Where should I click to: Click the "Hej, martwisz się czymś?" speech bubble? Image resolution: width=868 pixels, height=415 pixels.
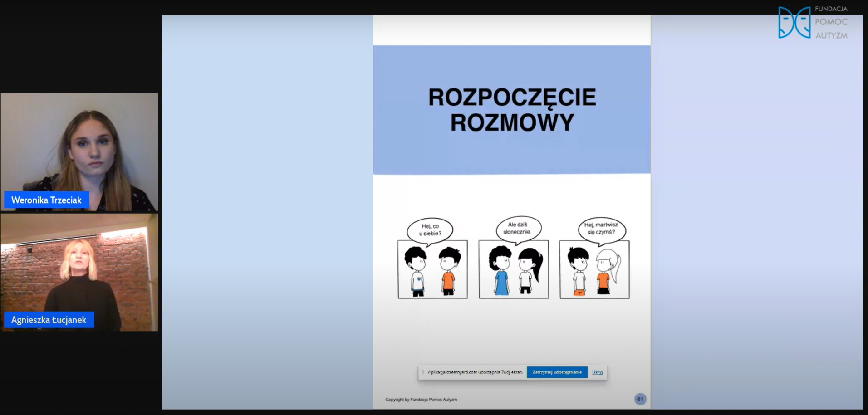point(601,229)
